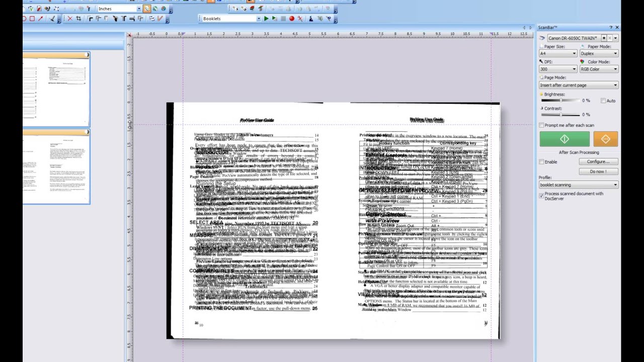This screenshot has height=362, width=644.
Task: Click the red X after Record button
Action: coord(300,19)
